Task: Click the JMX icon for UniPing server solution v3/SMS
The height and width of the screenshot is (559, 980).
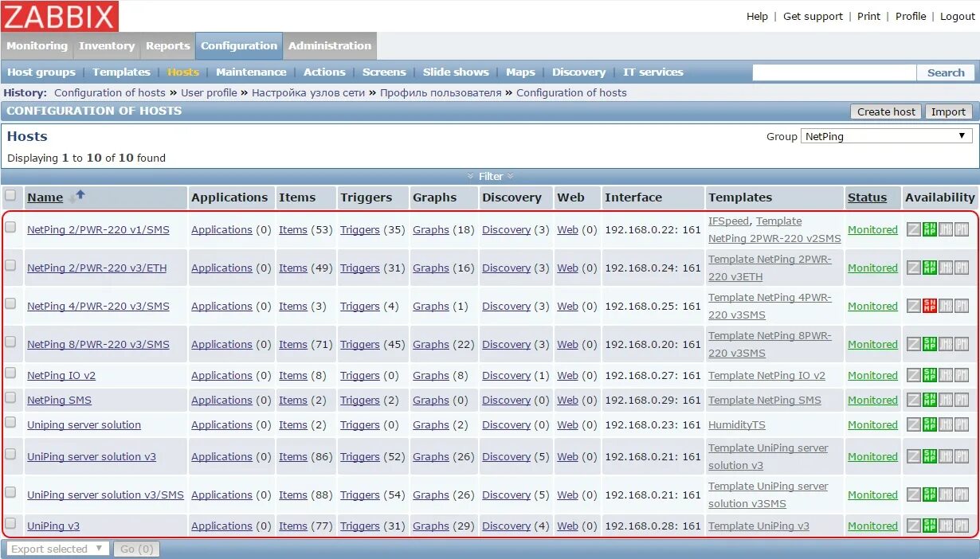Action: click(946, 494)
